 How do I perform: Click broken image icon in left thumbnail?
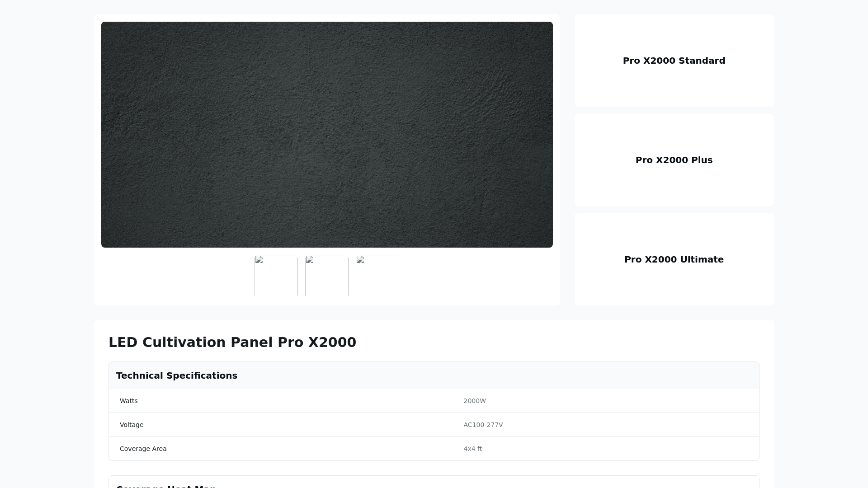[259, 259]
